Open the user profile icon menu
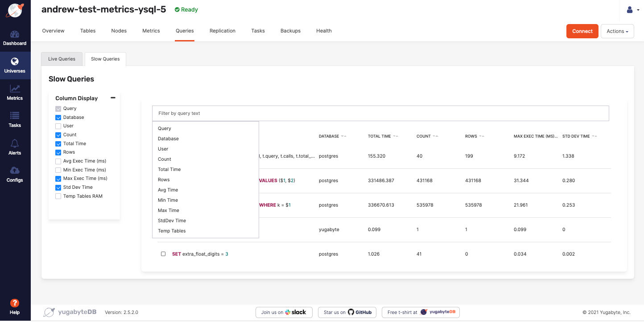Screen dimensions: 644x322 pos(633,10)
